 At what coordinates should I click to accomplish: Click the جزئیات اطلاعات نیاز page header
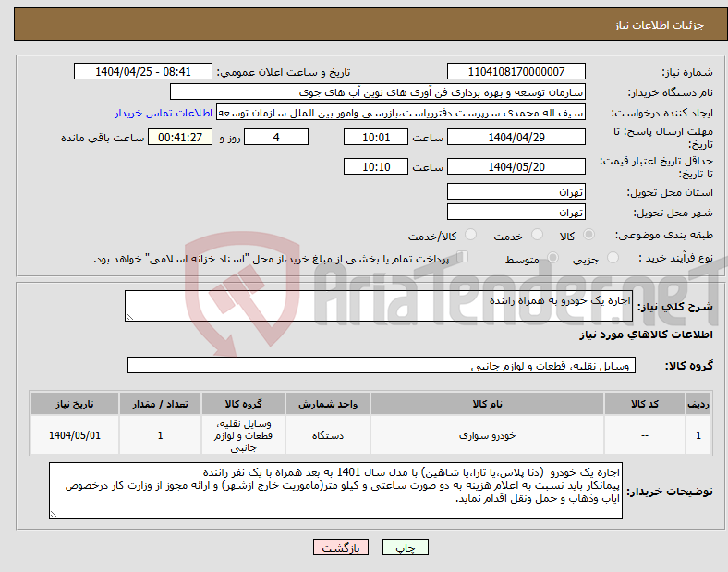click(x=660, y=25)
